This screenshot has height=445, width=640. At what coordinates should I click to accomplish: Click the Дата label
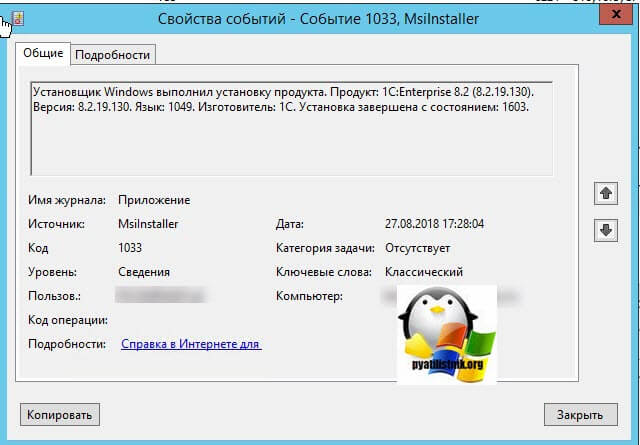point(290,224)
